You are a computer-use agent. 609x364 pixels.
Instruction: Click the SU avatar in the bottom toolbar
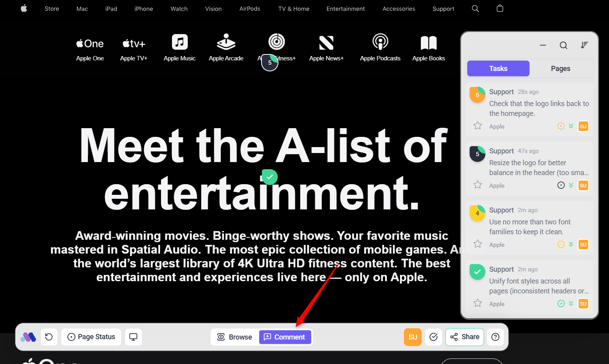[413, 337]
